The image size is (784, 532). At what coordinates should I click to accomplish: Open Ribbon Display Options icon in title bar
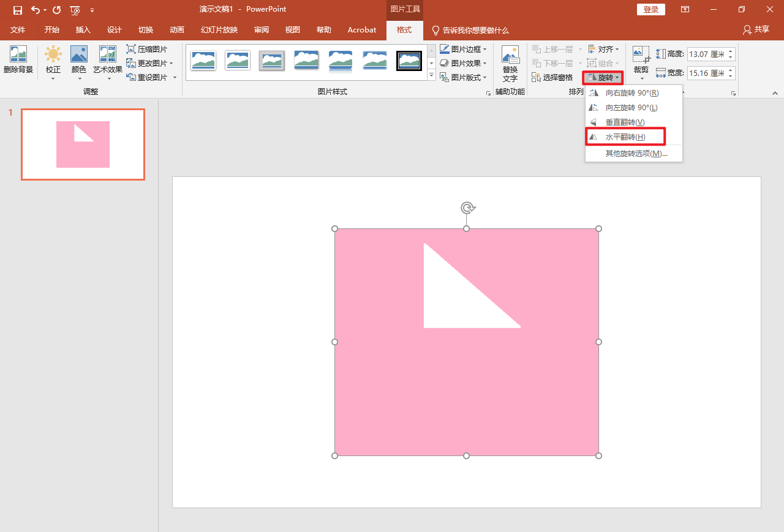tap(685, 10)
